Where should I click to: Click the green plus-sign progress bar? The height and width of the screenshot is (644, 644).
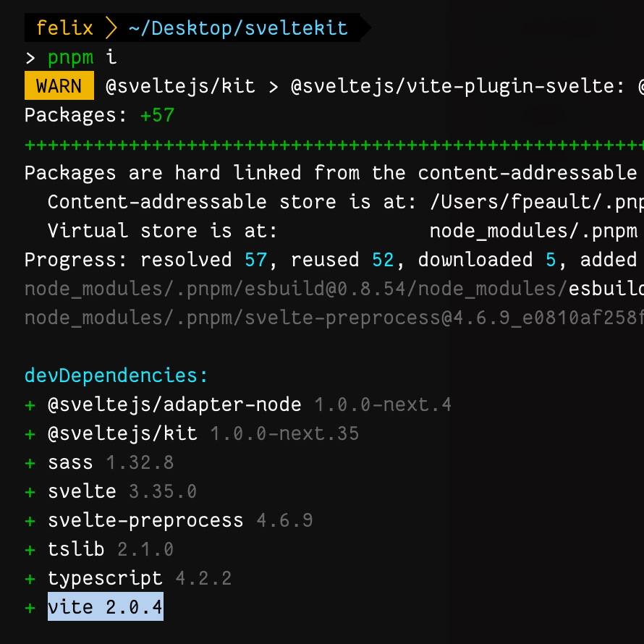tap(334, 145)
